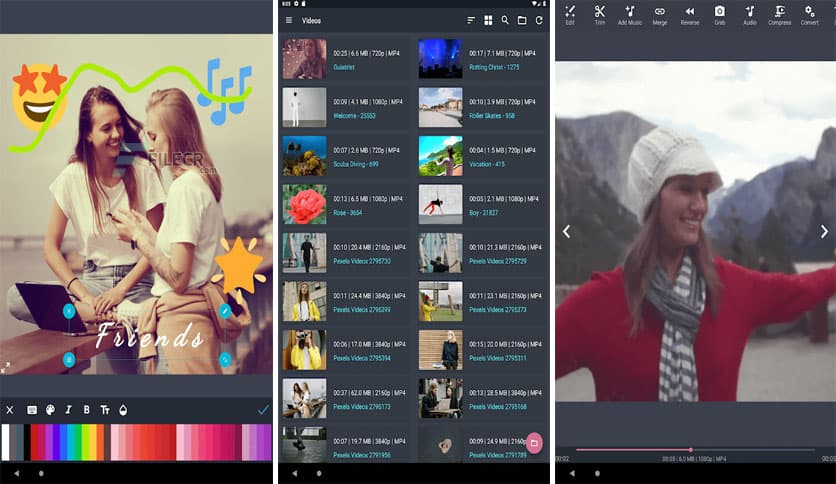Screen dimensions: 836x484
Task: Open the Rotting Christ - 1275 thumbnail
Action: (440, 59)
